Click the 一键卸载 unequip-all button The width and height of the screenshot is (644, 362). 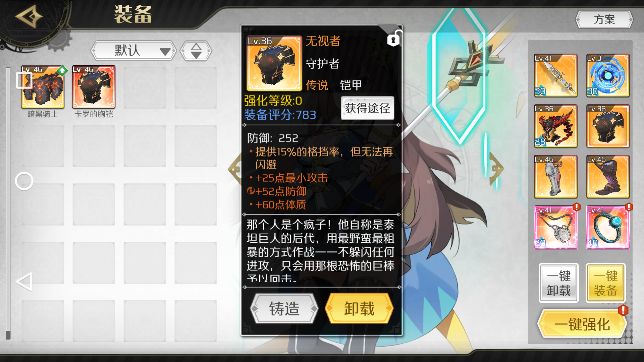click(559, 283)
